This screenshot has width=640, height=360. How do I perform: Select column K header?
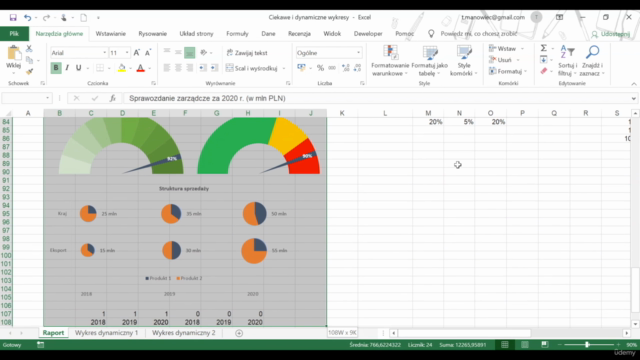[342, 113]
